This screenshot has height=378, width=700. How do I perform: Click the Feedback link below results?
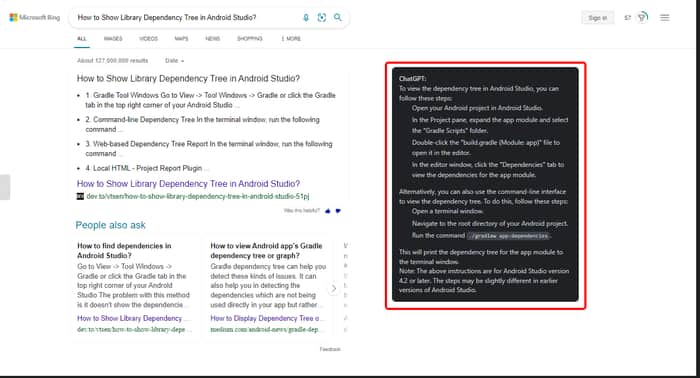(x=330, y=349)
